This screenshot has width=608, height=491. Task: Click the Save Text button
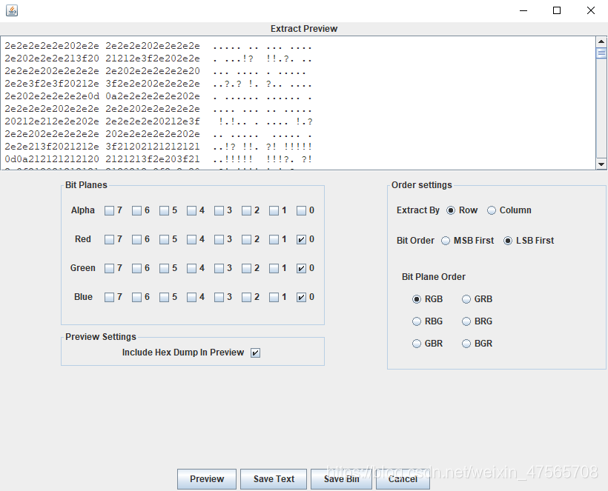[273, 479]
